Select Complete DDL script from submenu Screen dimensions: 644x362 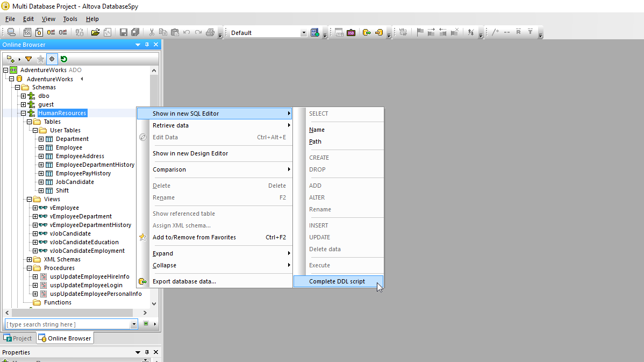click(337, 281)
